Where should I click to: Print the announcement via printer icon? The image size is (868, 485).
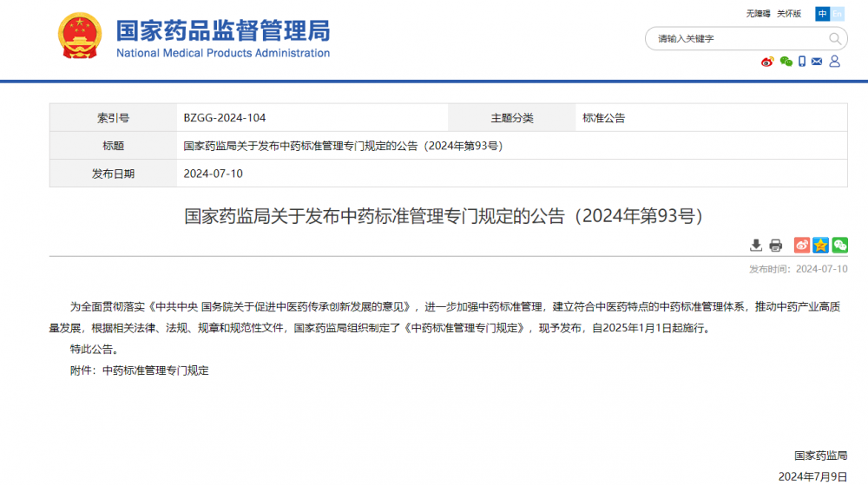pyautogui.click(x=775, y=246)
